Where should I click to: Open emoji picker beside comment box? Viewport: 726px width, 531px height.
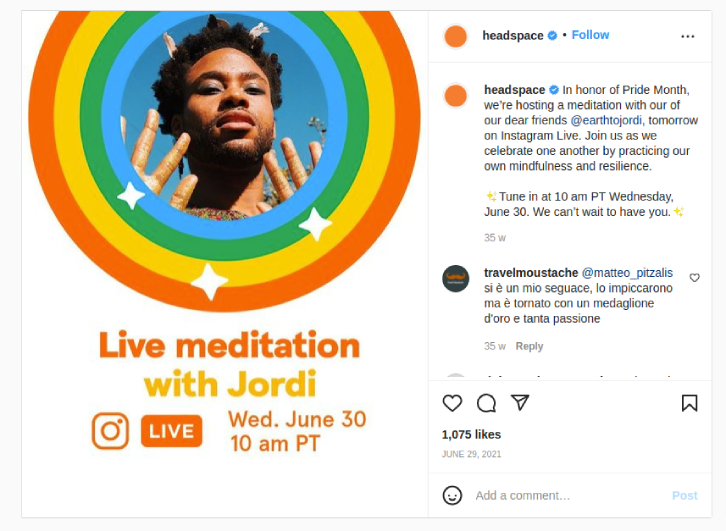pos(452,495)
